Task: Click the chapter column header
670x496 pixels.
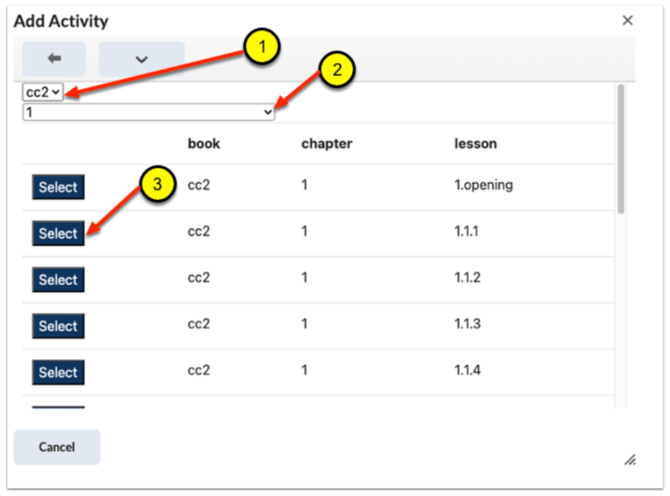Action: (326, 144)
